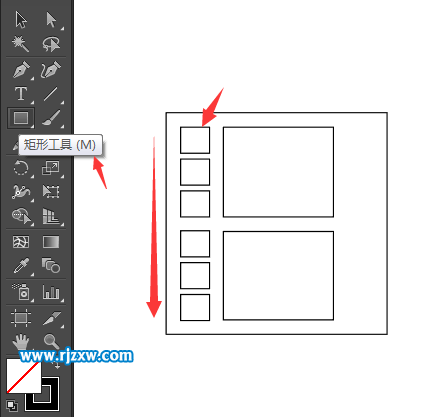Screen dimensions: 440x417
Task: Select the Scale tool
Action: pyautogui.click(x=51, y=168)
